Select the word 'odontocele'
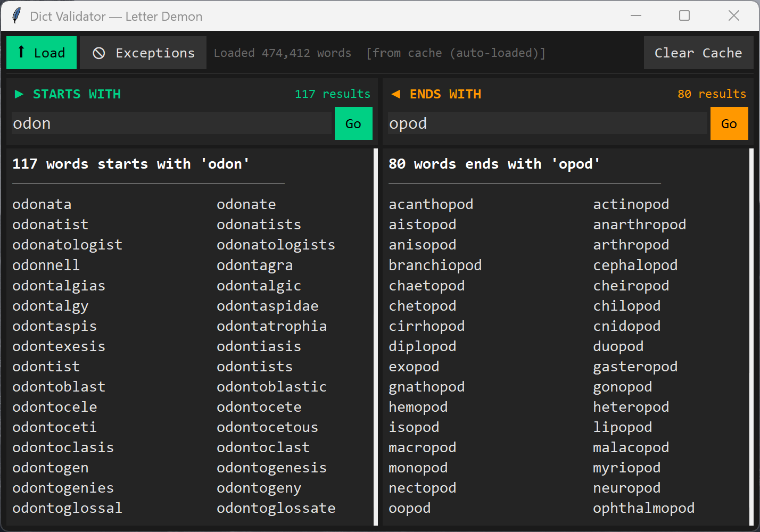 tap(55, 406)
